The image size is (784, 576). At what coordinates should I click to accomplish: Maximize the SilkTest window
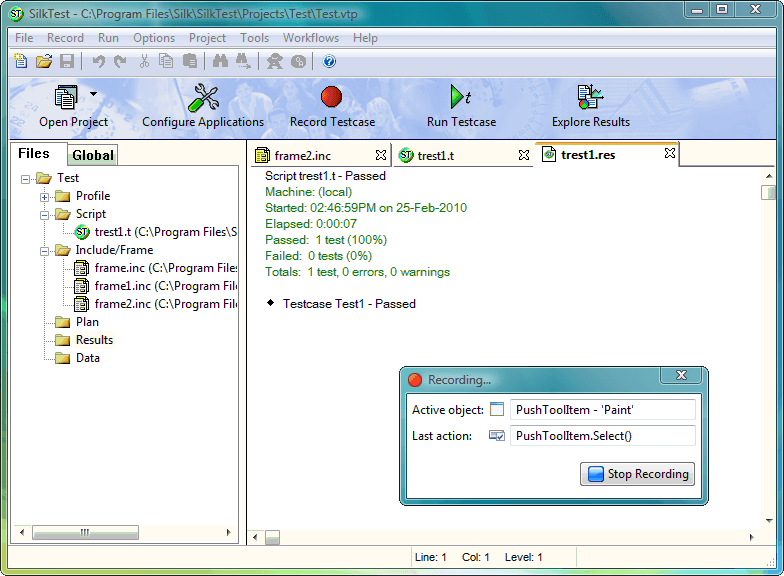722,10
